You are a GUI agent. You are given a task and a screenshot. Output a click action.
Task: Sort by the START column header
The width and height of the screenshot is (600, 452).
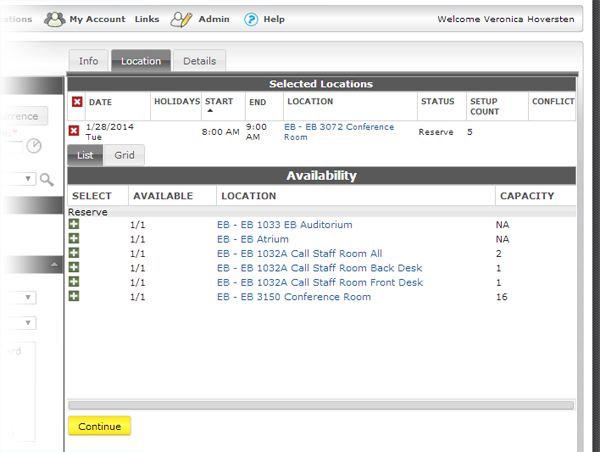point(218,102)
